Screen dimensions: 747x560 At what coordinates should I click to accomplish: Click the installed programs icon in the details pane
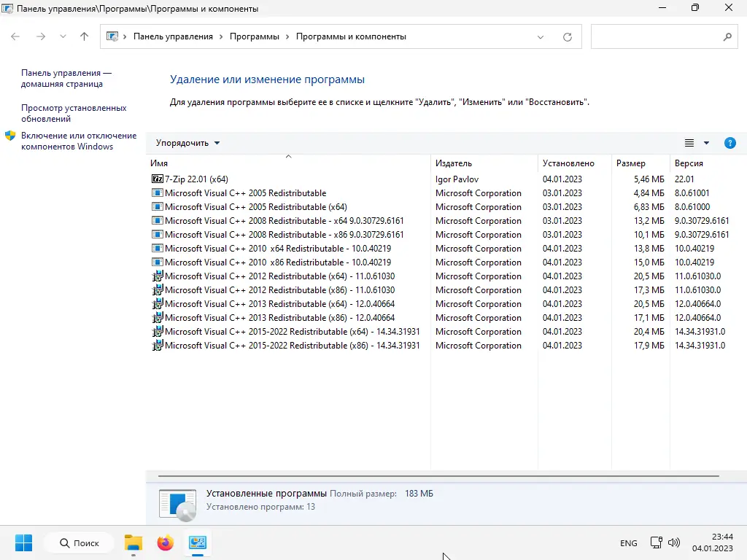click(x=177, y=505)
